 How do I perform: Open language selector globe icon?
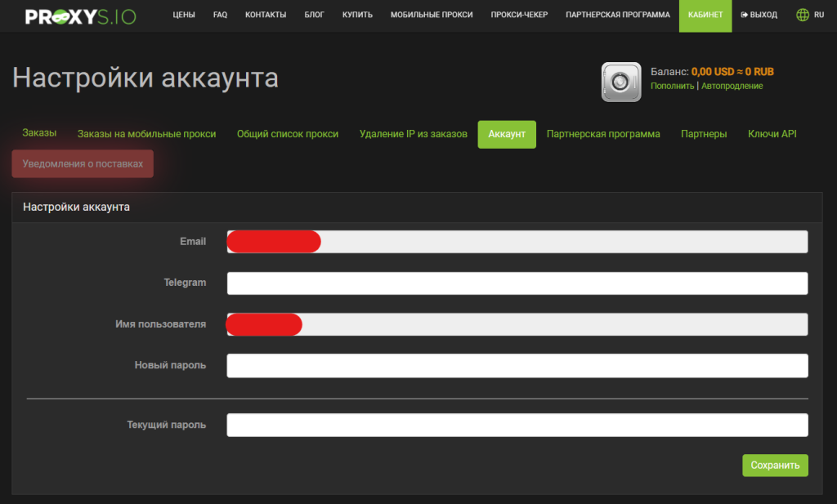(803, 16)
